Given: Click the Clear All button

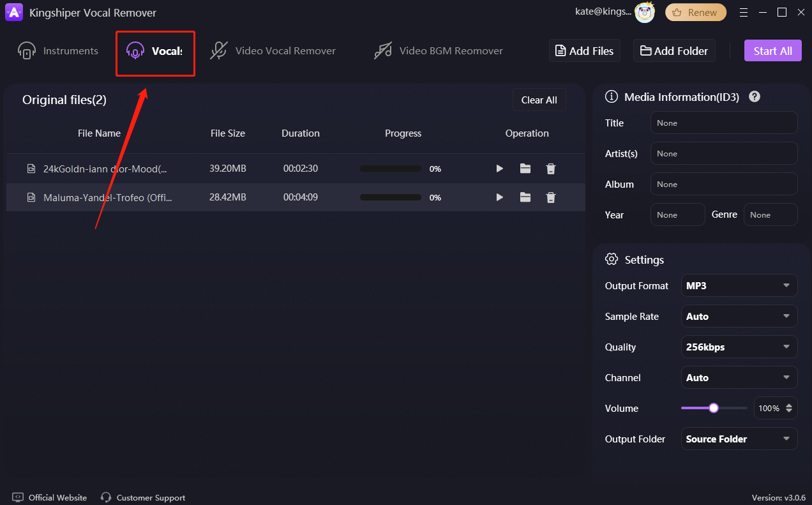Looking at the screenshot, I should tap(539, 100).
